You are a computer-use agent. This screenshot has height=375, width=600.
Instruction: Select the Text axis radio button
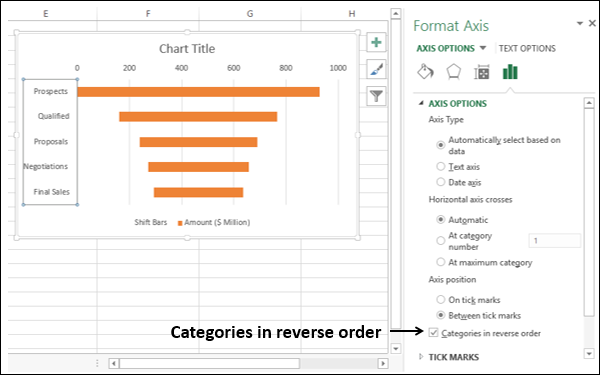[441, 166]
